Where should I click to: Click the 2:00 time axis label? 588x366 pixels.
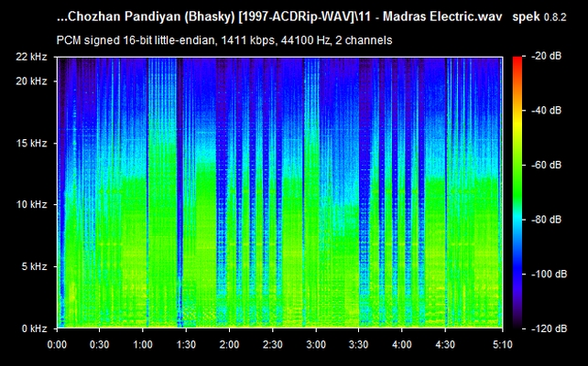(230, 344)
